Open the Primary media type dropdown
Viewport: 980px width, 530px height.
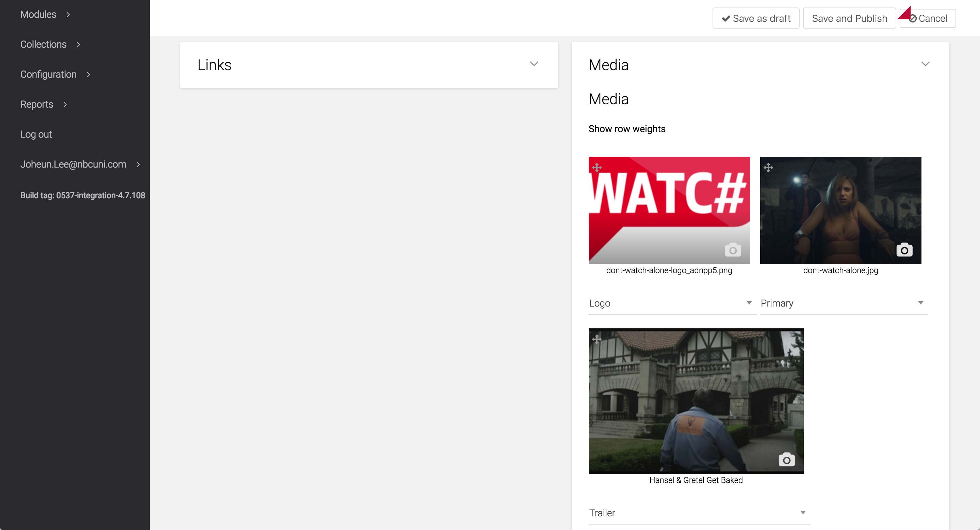[x=843, y=303]
